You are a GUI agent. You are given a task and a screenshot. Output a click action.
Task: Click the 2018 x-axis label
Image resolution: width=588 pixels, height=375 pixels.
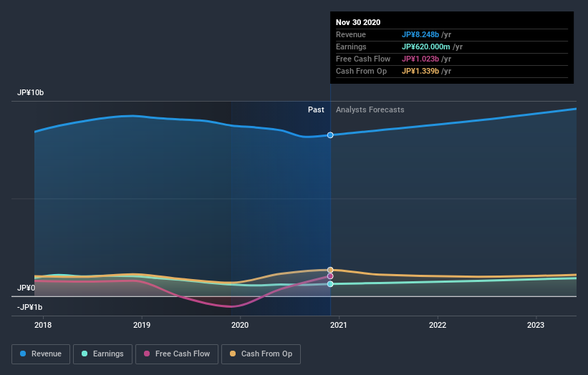43,325
